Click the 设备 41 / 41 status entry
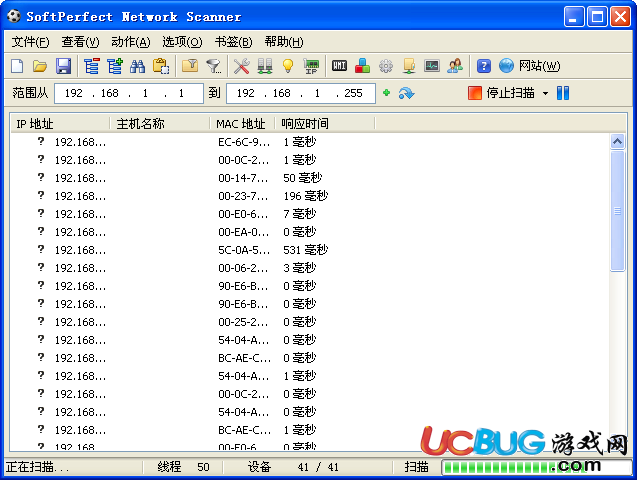This screenshot has width=637, height=480. click(x=293, y=467)
